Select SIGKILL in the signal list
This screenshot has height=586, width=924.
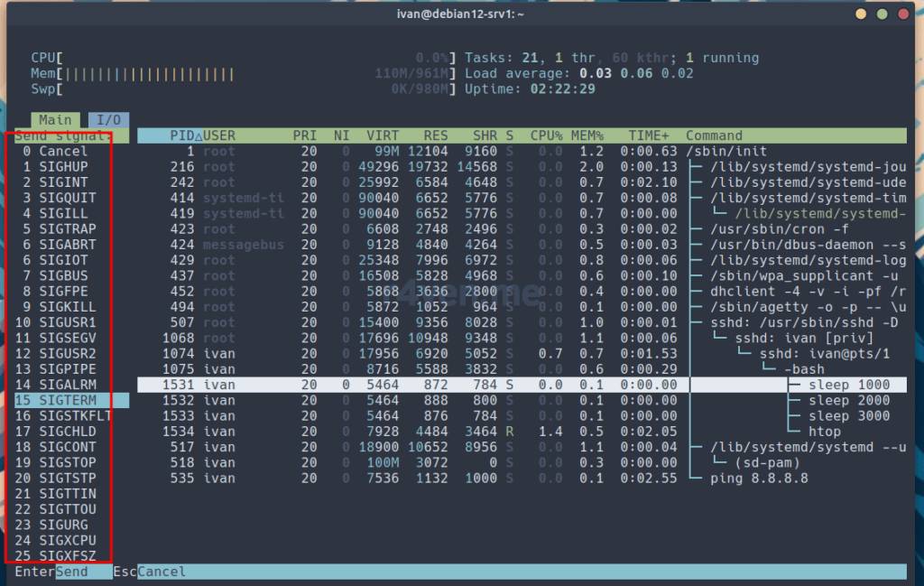pyautogui.click(x=63, y=306)
